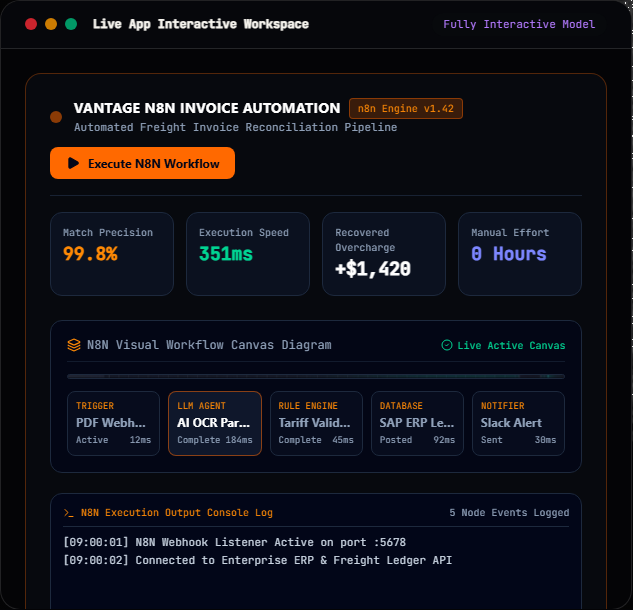633x610 pixels.
Task: Click the Execute N8N Workflow button
Action: (x=142, y=163)
